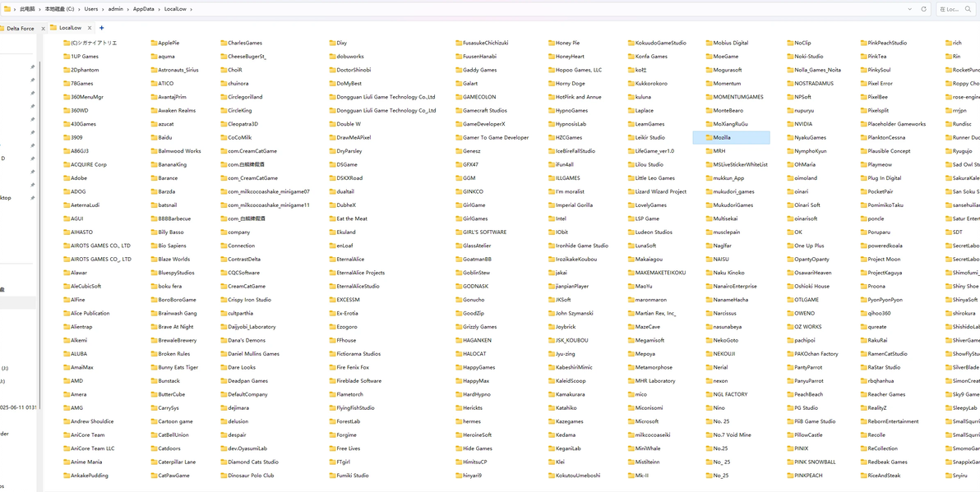Select the NVIDIA folder icon
The image size is (980, 492).
click(790, 124)
